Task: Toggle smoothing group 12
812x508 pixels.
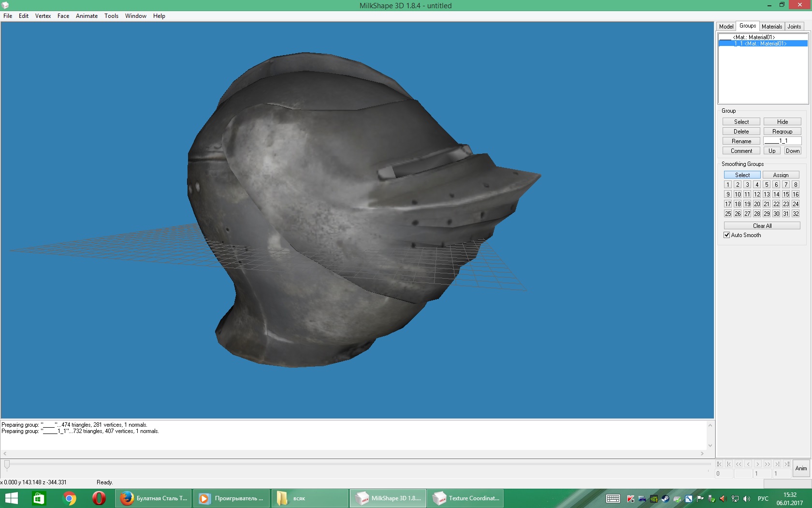Action: (757, 194)
